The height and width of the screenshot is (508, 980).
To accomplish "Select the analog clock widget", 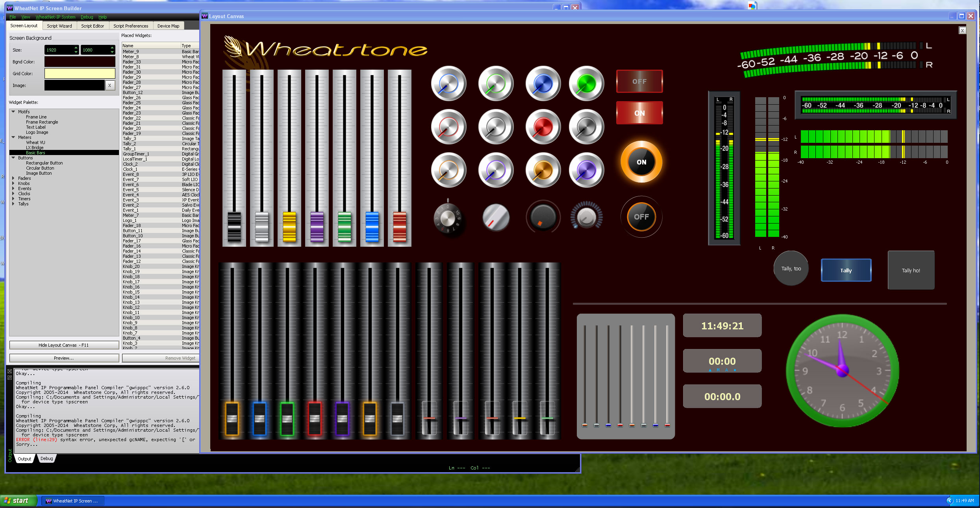I will click(x=842, y=370).
